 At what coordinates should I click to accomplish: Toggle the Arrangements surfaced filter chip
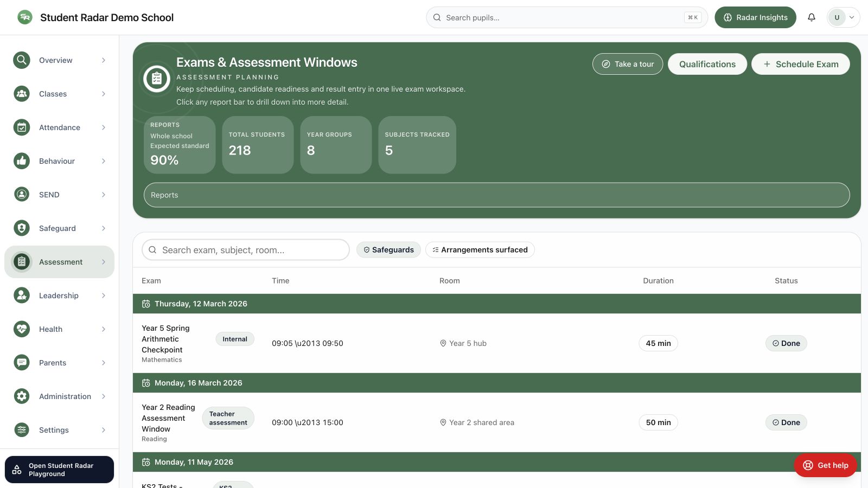[x=480, y=250]
